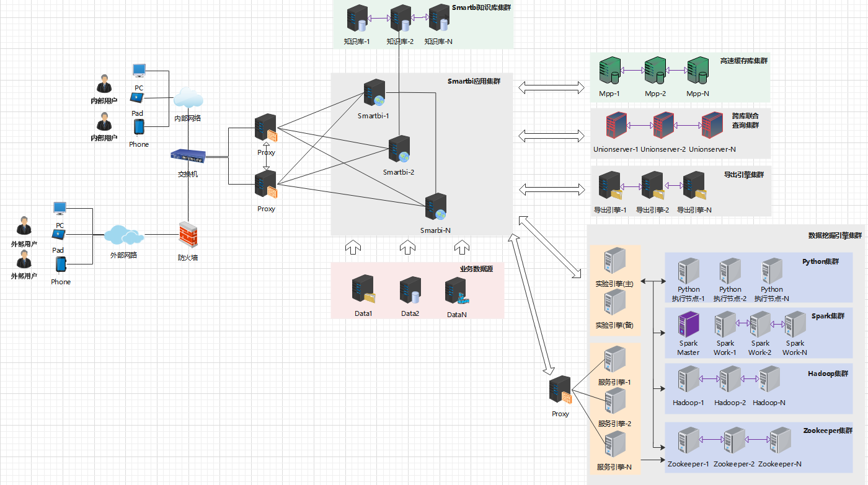The width and height of the screenshot is (868, 485).
Task: Click the Spark Work-1 server icon
Action: [x=725, y=325]
